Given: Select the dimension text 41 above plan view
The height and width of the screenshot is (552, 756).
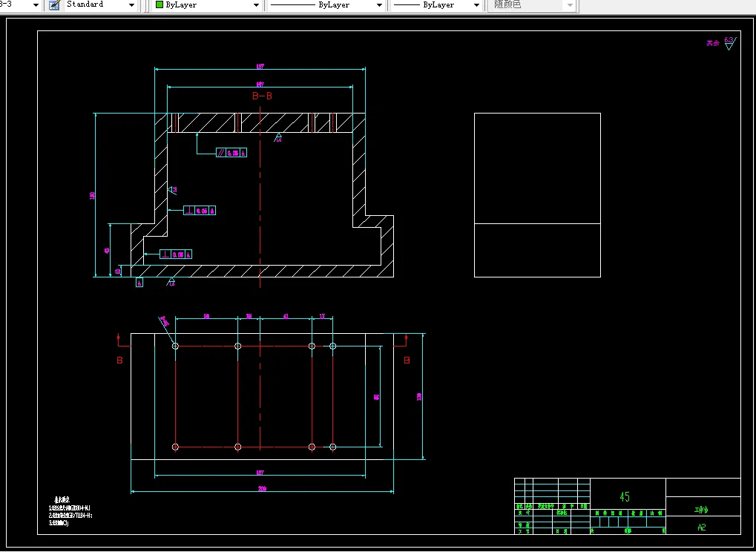Looking at the screenshot, I should [286, 316].
